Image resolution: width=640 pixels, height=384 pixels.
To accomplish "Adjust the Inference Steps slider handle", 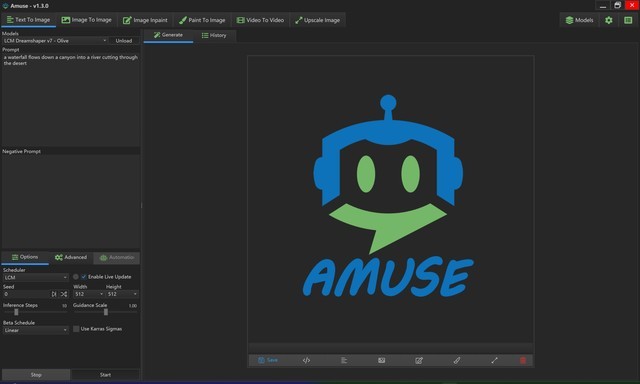I will (16, 312).
